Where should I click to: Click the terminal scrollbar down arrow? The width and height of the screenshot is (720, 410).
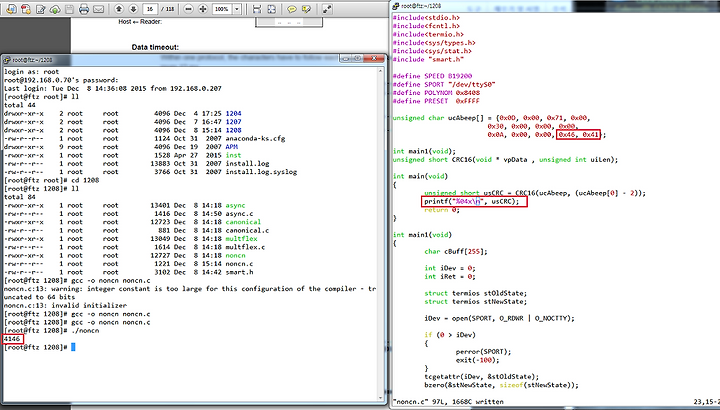pos(381,398)
